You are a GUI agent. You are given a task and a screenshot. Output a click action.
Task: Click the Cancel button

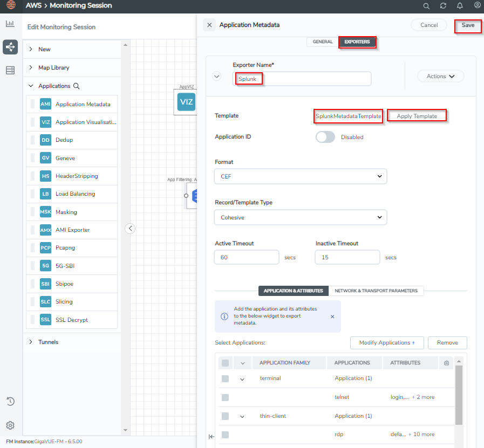pyautogui.click(x=429, y=25)
